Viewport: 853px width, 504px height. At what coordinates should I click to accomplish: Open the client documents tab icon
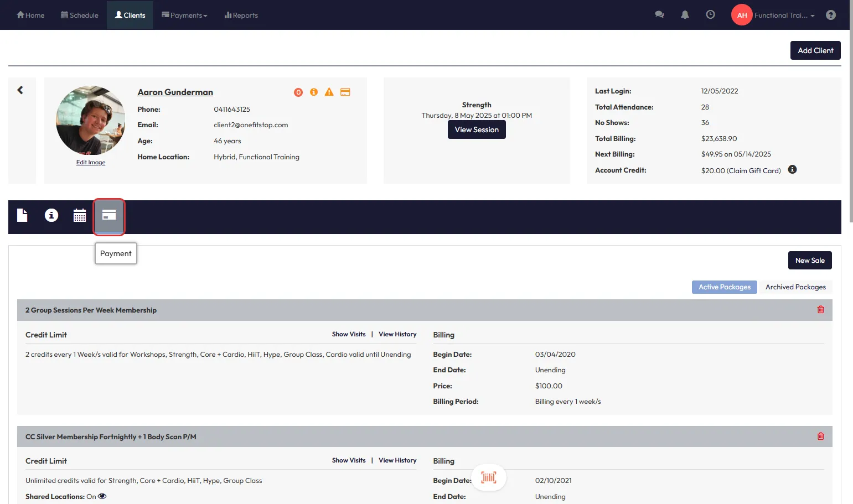(x=22, y=215)
